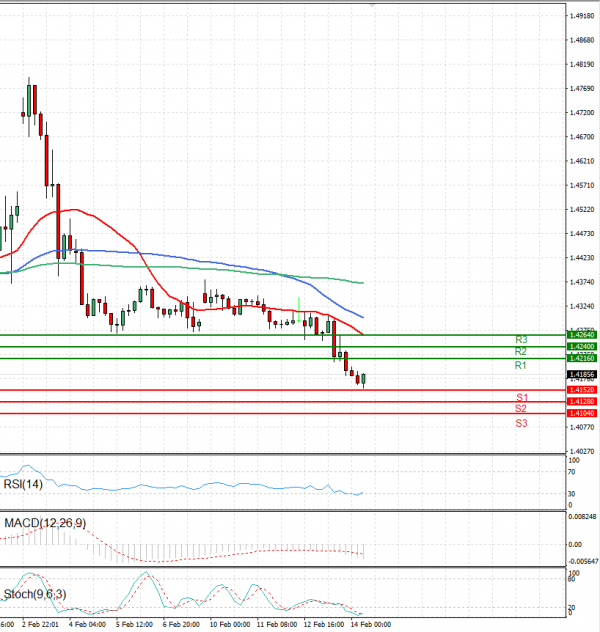
Task: Click the 6 Feb 20:00 time label
Action: (x=181, y=624)
